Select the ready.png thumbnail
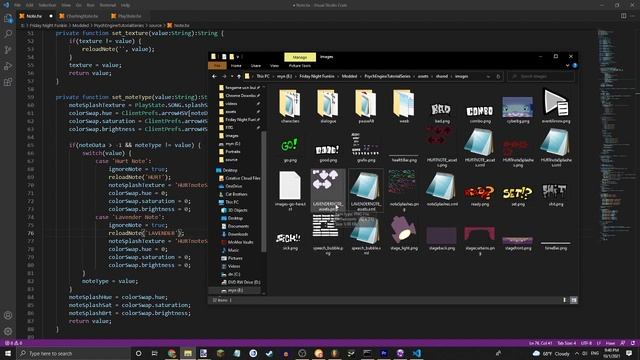Image resolution: width=640 pixels, height=360 pixels. click(480, 194)
